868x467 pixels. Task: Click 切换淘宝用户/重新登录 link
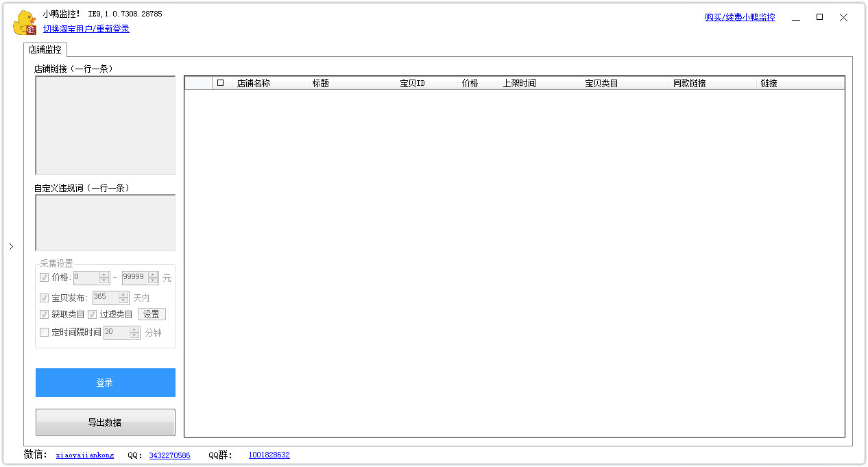tap(86, 29)
